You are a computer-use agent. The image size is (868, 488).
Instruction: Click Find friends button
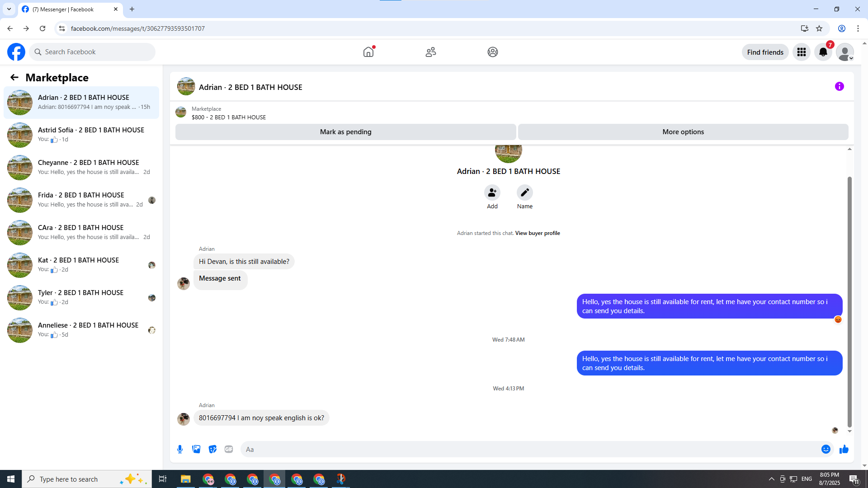coord(765,52)
